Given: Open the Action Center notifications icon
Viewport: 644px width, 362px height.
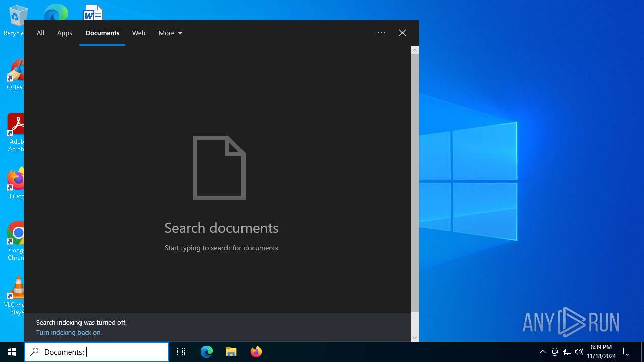Looking at the screenshot, I should [627, 352].
